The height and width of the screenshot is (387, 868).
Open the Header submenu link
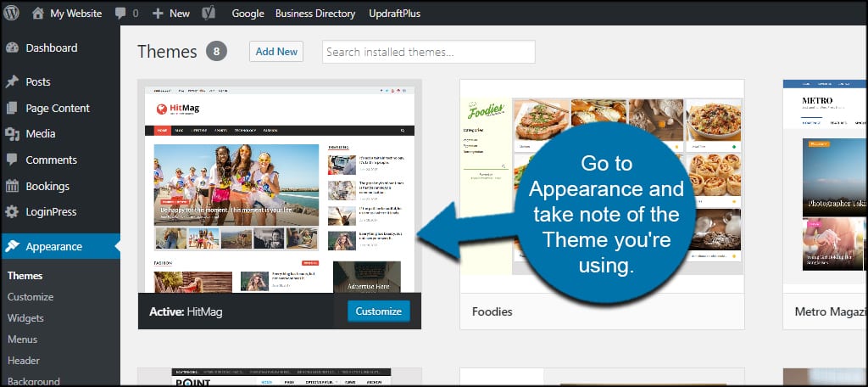pyautogui.click(x=24, y=361)
